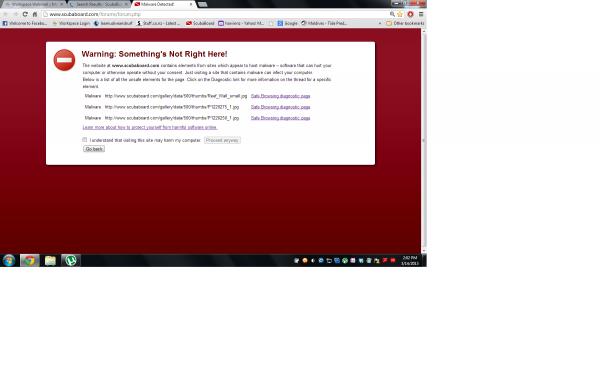Switch to the Search Results tab

[x=99, y=4]
